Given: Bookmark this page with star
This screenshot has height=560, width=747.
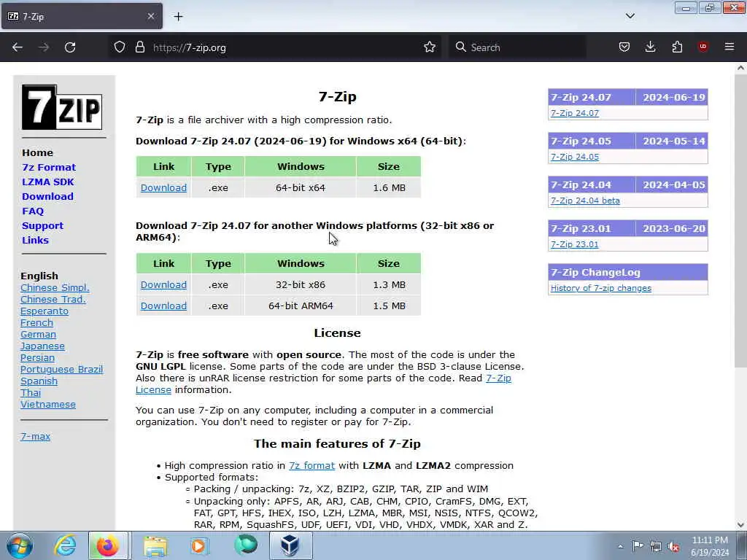Looking at the screenshot, I should click(x=430, y=47).
